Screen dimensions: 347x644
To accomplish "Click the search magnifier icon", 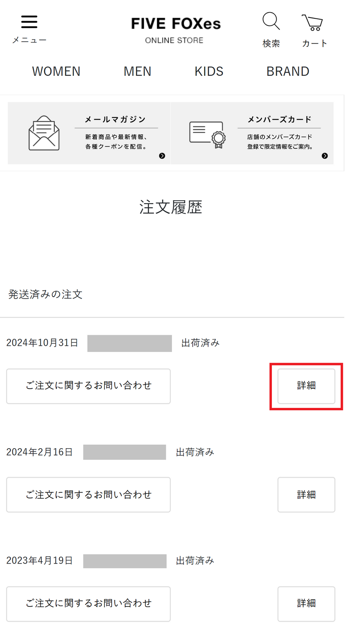I will point(271,21).
